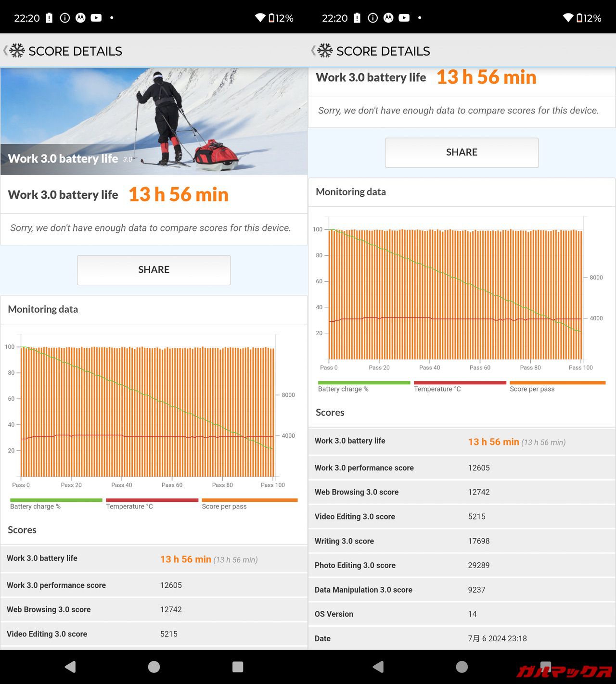Click green Battery charge legend bar on right
The image size is (616, 684).
[364, 383]
